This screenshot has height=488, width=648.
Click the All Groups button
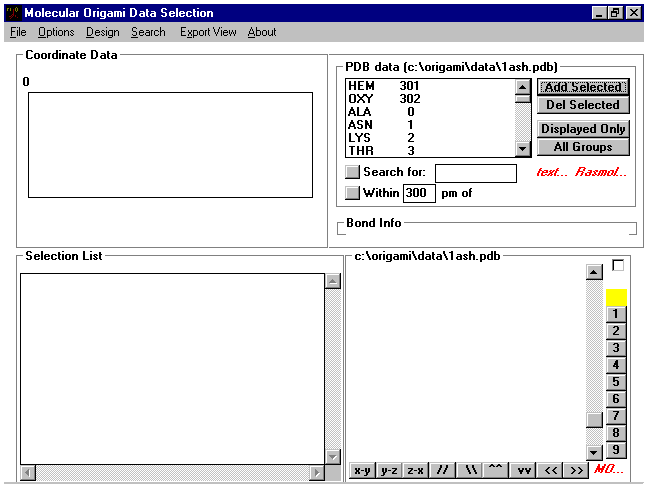[x=583, y=147]
